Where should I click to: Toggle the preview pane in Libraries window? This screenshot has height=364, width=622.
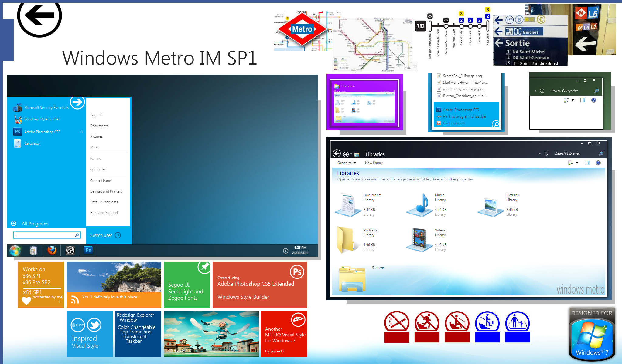click(x=587, y=163)
